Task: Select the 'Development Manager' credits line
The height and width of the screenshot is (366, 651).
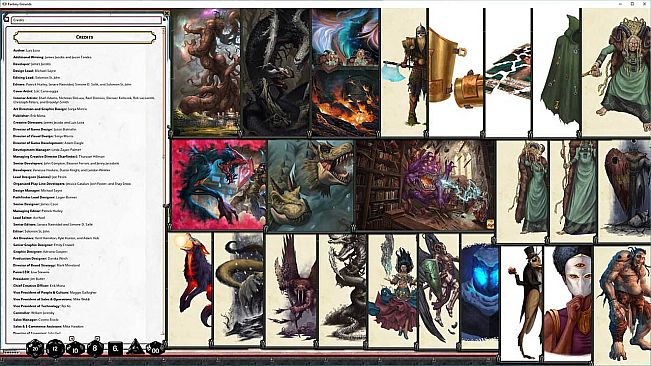Action: point(47,150)
